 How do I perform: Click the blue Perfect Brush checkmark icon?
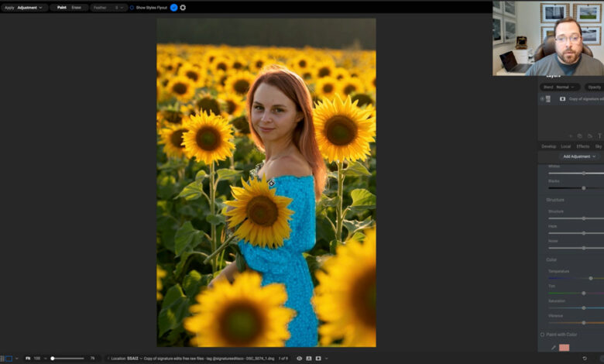coord(173,8)
